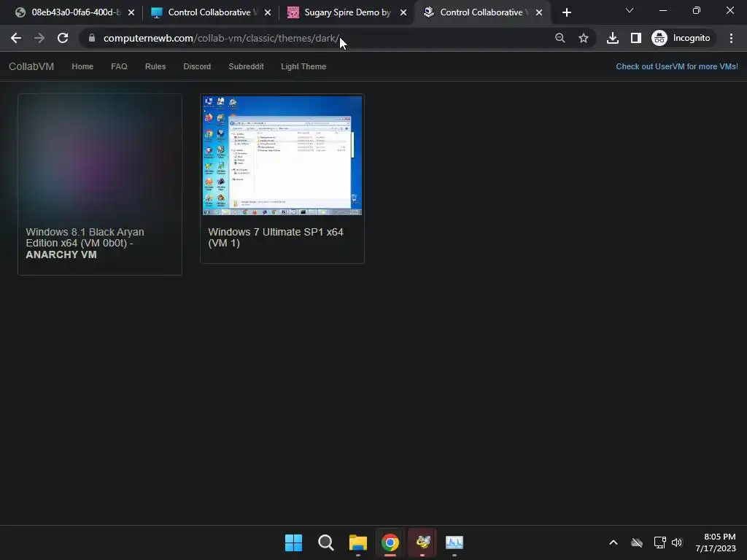Open File Explorer from the taskbar
The width and height of the screenshot is (747, 560).
(357, 542)
